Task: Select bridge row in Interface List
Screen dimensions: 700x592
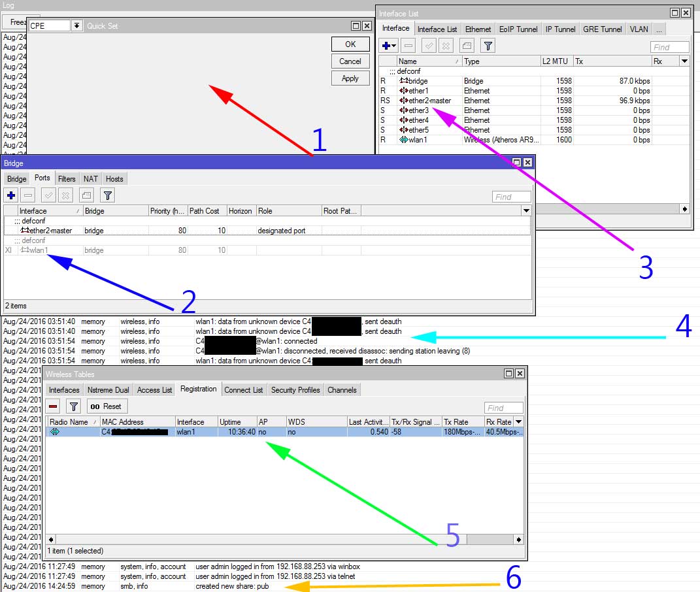Action: pos(534,81)
